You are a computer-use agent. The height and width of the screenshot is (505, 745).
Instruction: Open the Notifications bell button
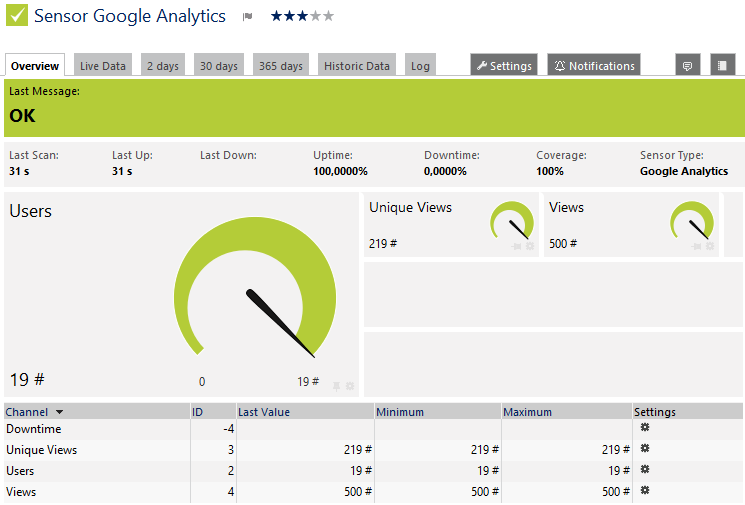tap(594, 66)
